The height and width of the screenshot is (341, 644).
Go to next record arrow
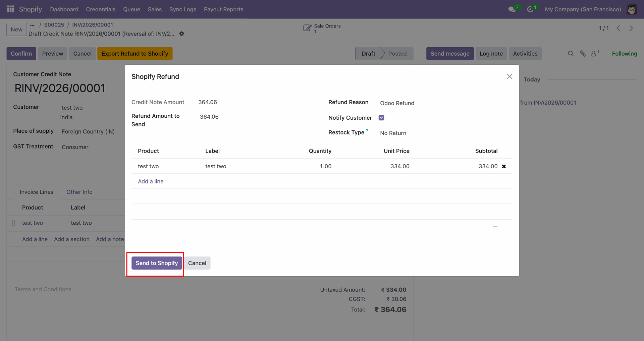click(631, 29)
